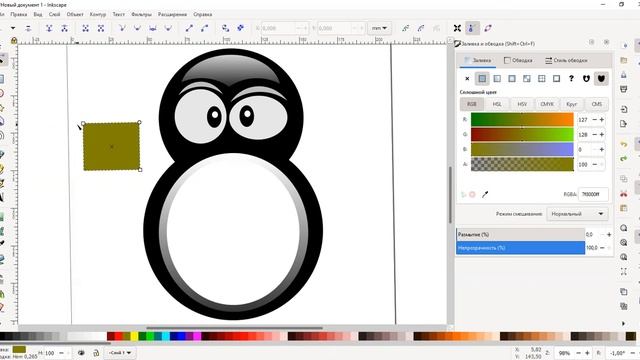Toggle fill rule evenodd heart icon
Image resolution: width=640 pixels, height=360 pixels.
(586, 78)
